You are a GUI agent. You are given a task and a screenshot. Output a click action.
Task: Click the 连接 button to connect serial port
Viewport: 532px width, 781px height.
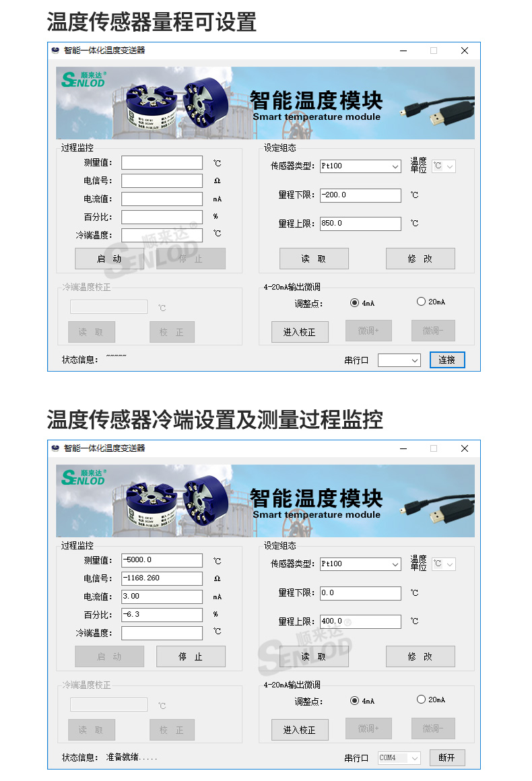click(x=447, y=360)
